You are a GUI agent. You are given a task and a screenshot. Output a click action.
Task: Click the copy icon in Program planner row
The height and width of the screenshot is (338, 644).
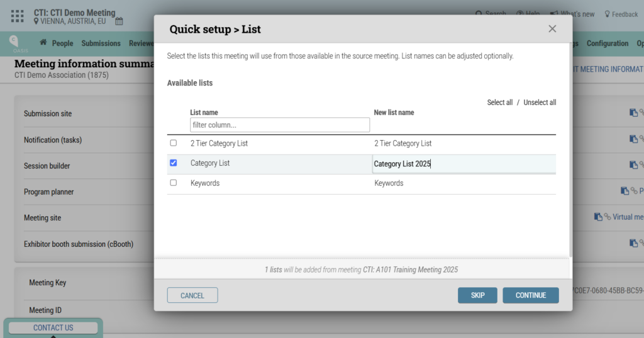click(x=625, y=191)
